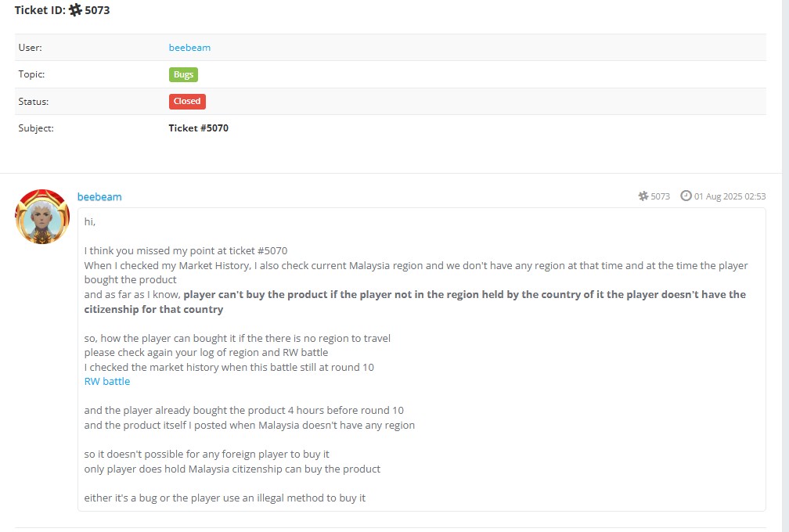
Task: Click the Topic: row label
Action: (x=31, y=74)
